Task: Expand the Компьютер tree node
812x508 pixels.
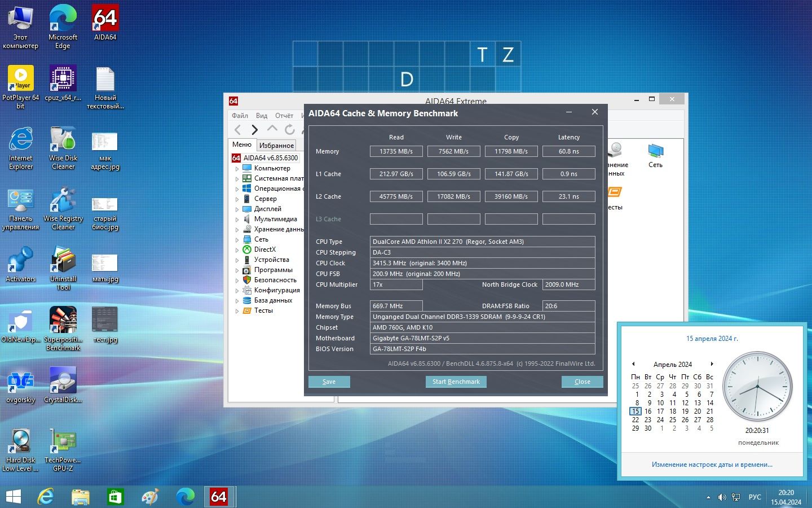Action: coord(237,168)
